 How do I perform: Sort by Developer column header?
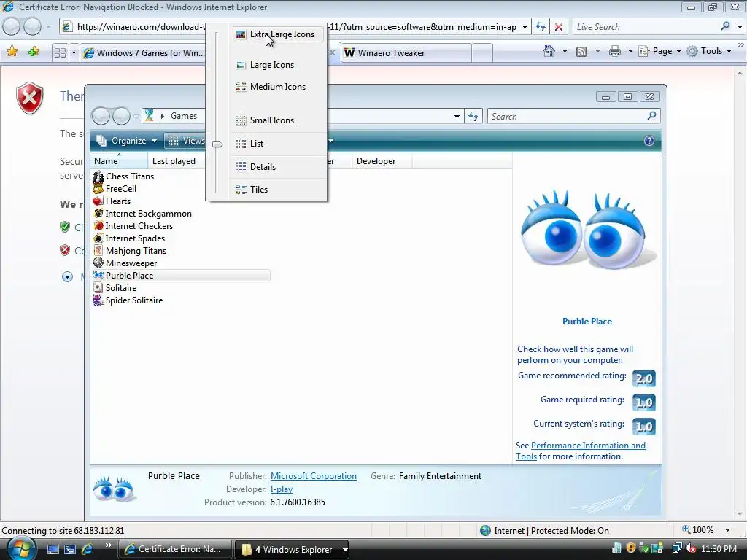click(382, 161)
